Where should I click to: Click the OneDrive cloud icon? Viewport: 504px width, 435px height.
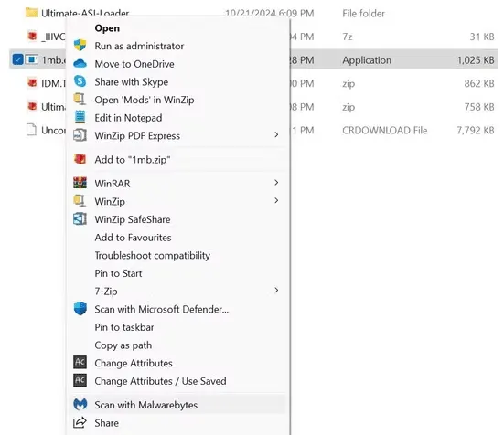pyautogui.click(x=80, y=64)
